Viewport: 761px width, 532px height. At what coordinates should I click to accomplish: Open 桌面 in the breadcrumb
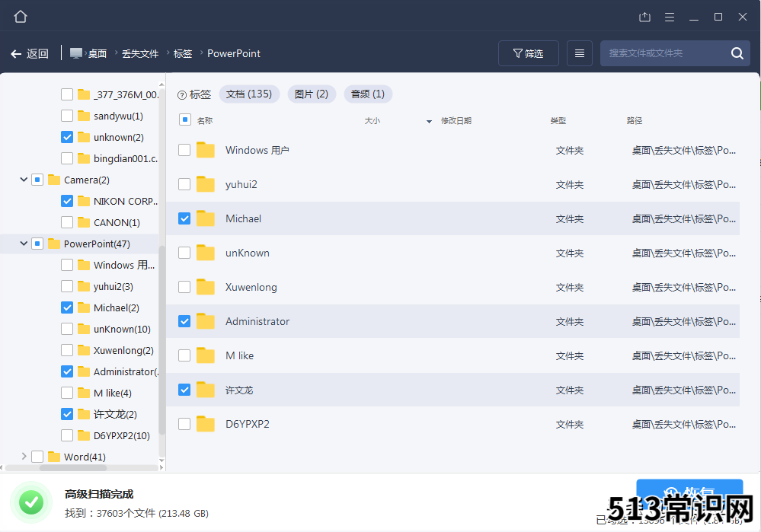[x=98, y=53]
